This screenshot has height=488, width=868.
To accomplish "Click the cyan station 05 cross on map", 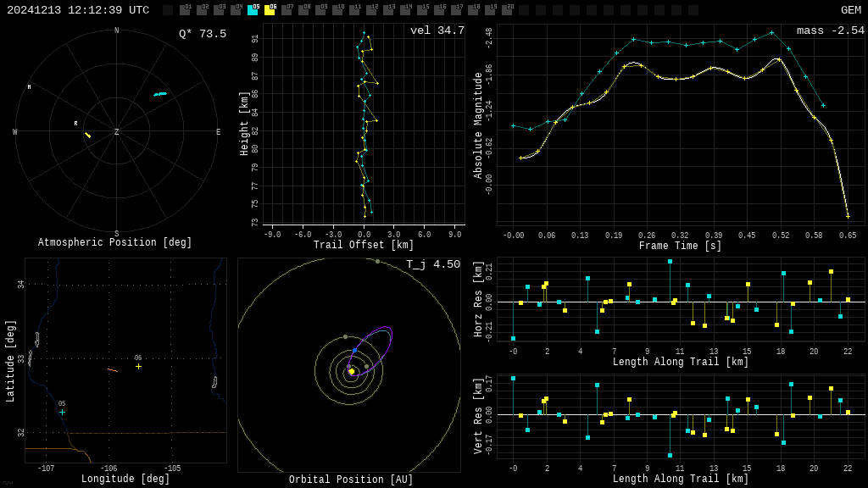I will [62, 412].
